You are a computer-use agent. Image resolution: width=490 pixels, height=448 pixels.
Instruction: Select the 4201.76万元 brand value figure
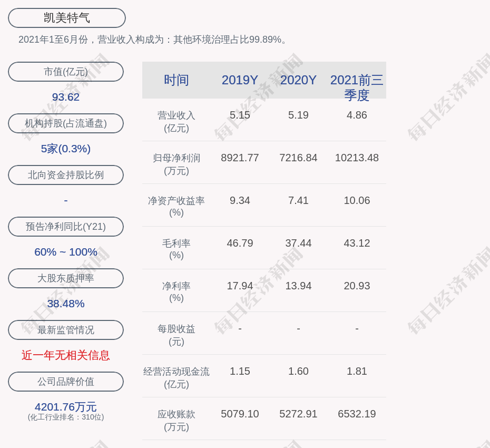click(66, 407)
